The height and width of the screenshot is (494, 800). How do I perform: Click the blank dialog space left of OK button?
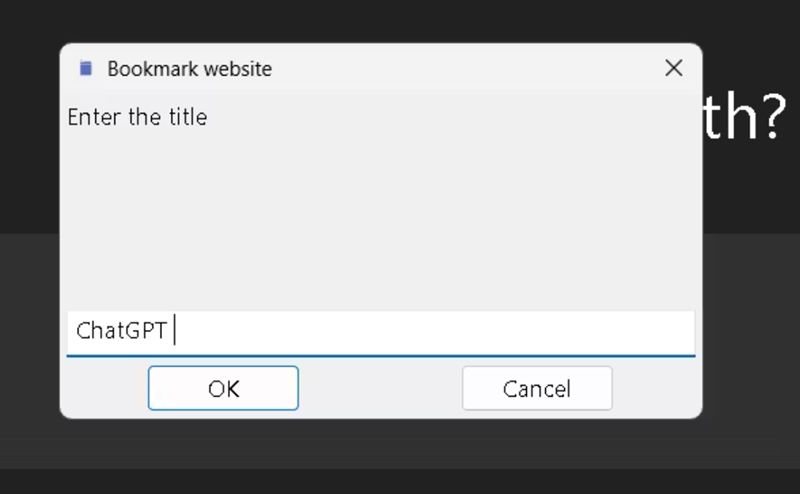click(105, 388)
